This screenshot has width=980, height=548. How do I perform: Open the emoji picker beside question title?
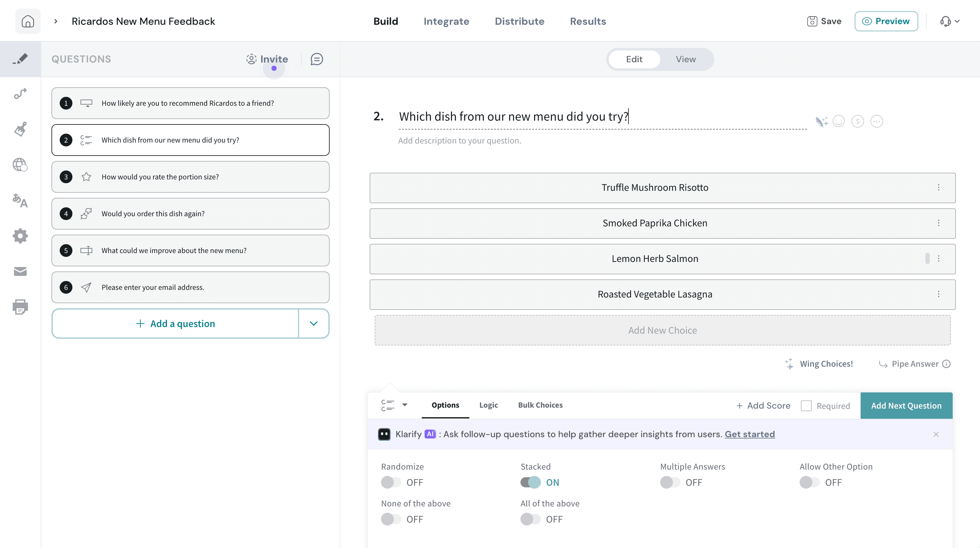coord(838,121)
